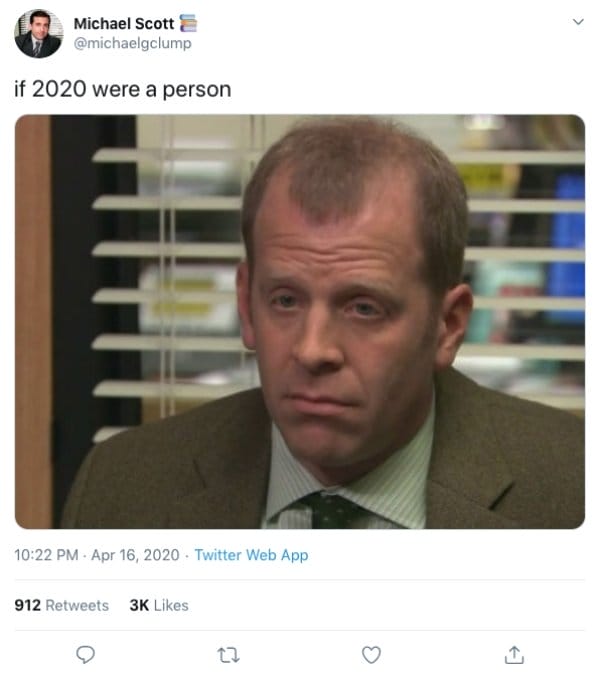View the 3K Likes list
Viewport: 600px width, 677px height.
159,605
